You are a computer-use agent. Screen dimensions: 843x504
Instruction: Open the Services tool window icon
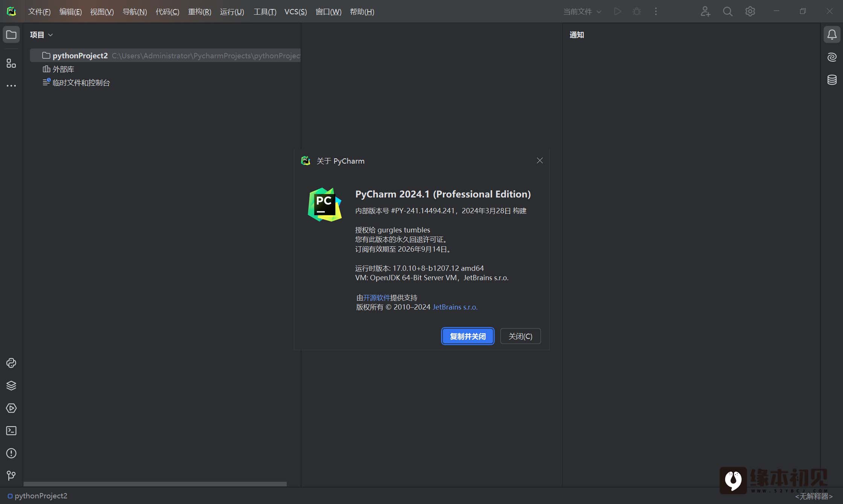pyautogui.click(x=11, y=408)
